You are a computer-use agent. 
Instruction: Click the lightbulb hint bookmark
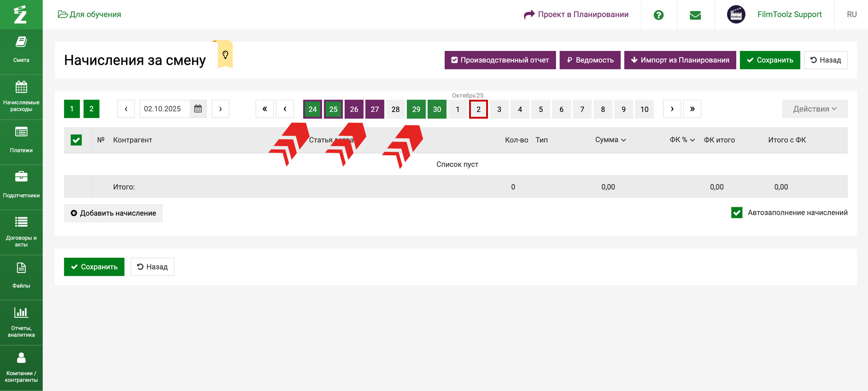pyautogui.click(x=225, y=55)
